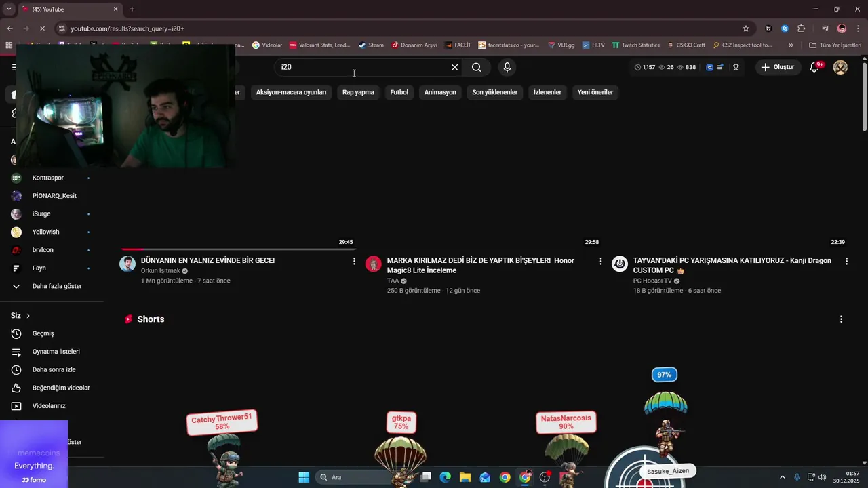Expand the Siz section chevron
The image size is (868, 488).
28,316
